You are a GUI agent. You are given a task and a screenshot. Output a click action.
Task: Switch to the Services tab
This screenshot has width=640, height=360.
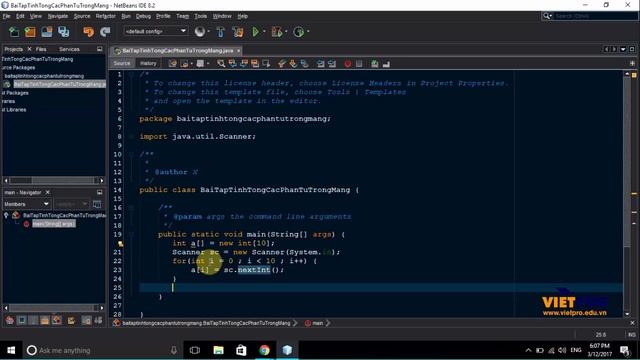[69, 49]
